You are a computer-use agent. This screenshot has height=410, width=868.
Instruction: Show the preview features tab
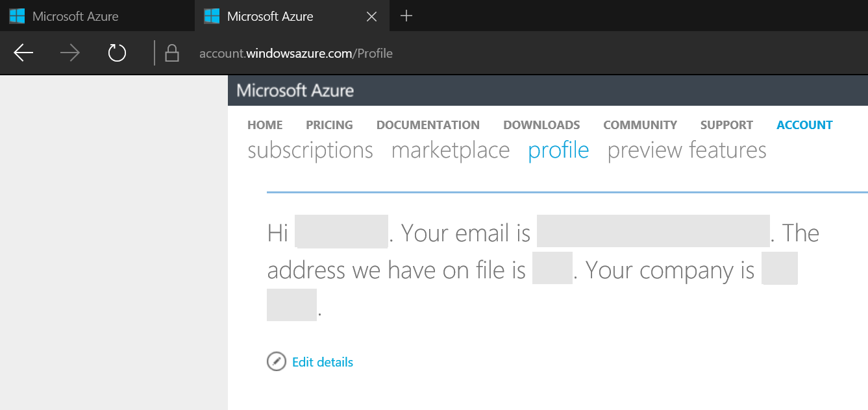click(x=687, y=151)
